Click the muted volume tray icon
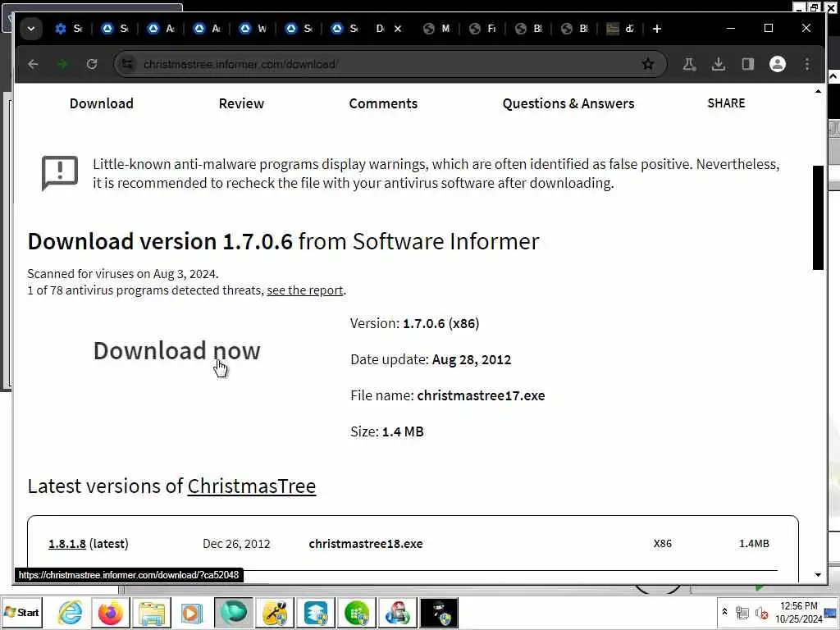840x630 pixels. point(761,612)
